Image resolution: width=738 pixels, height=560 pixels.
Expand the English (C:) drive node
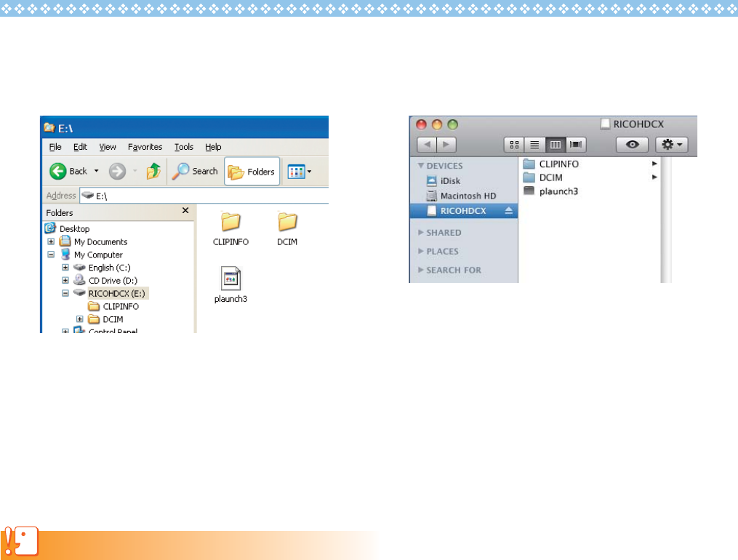pos(65,268)
